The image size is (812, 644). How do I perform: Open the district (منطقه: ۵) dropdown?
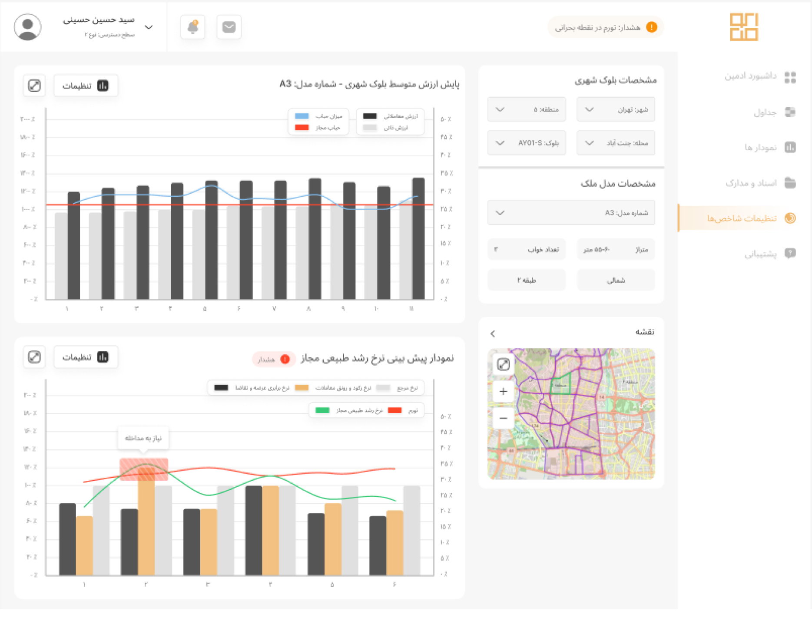pyautogui.click(x=527, y=109)
